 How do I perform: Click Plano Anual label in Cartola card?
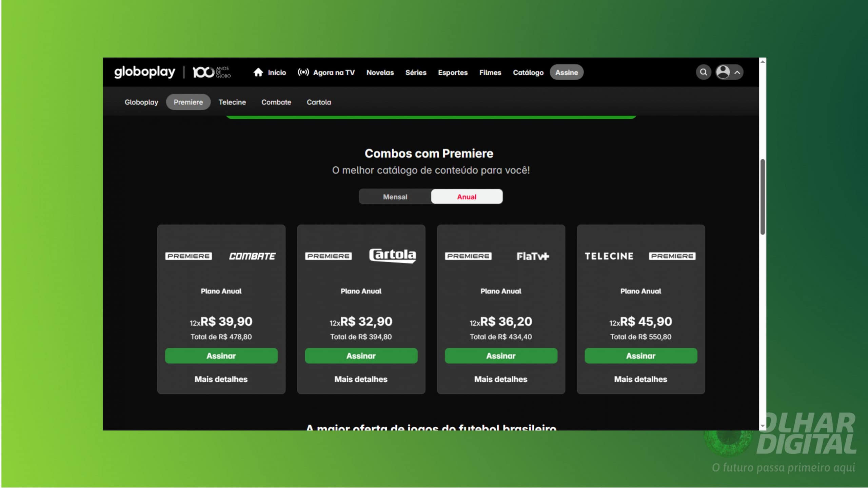coord(361,291)
